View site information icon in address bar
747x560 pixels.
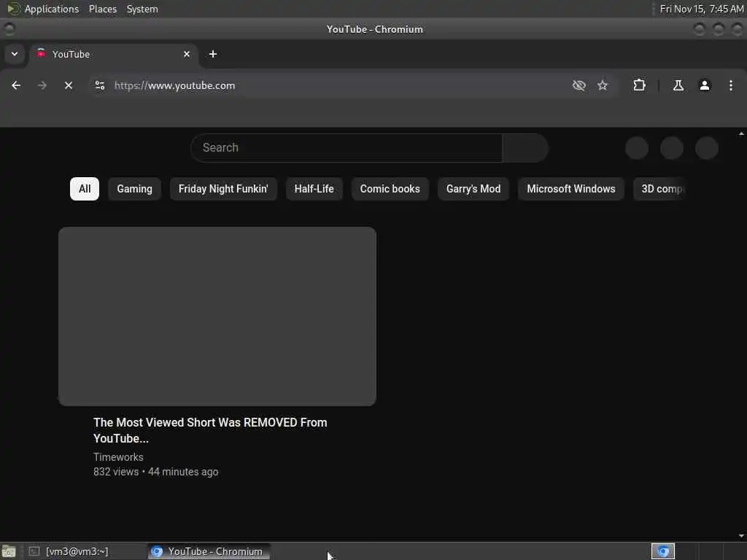pyautogui.click(x=99, y=85)
